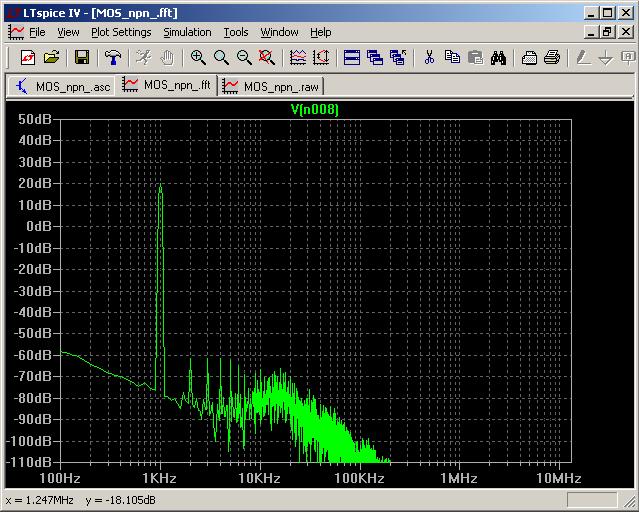Click the Halt hand icon
The width and height of the screenshot is (639, 512).
[x=167, y=57]
